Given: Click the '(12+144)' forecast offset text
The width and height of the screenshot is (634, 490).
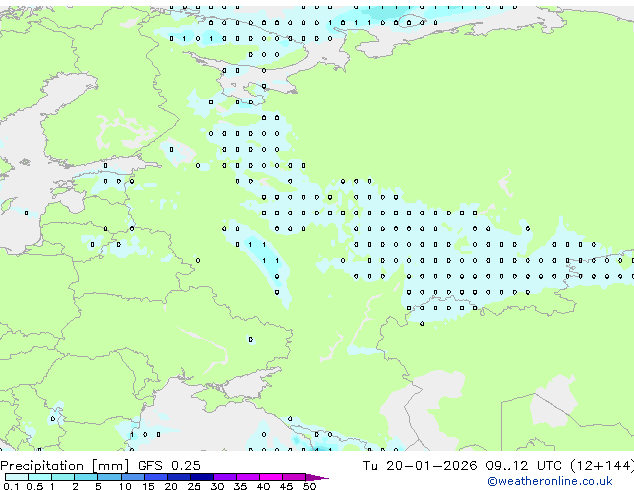Looking at the screenshot, I should [602, 466].
